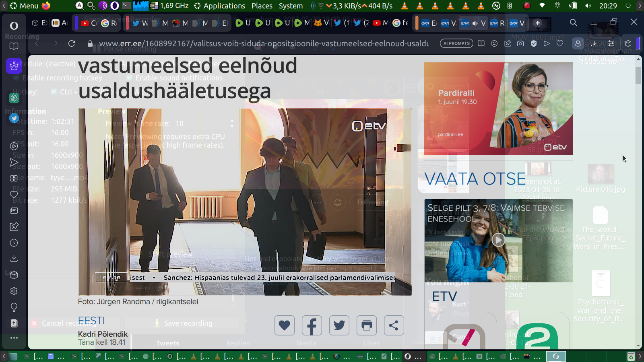
Task: Collapse the red tab island handle
Action: [x=127, y=23]
